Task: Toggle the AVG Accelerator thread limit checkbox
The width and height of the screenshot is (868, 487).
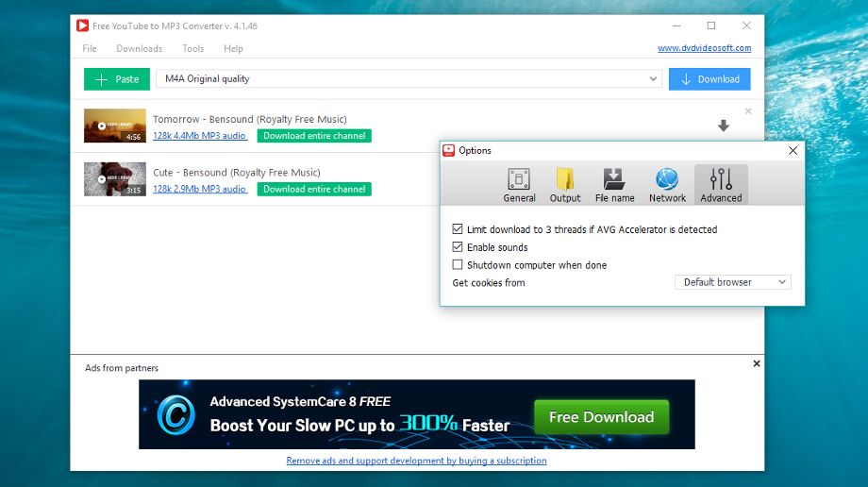Action: [458, 228]
